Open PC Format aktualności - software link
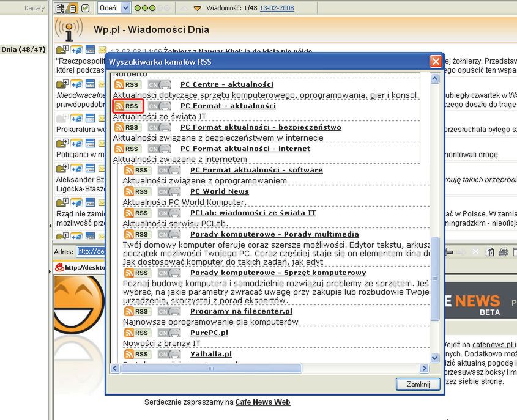Image resolution: width=517 pixels, height=420 pixels. (x=256, y=170)
